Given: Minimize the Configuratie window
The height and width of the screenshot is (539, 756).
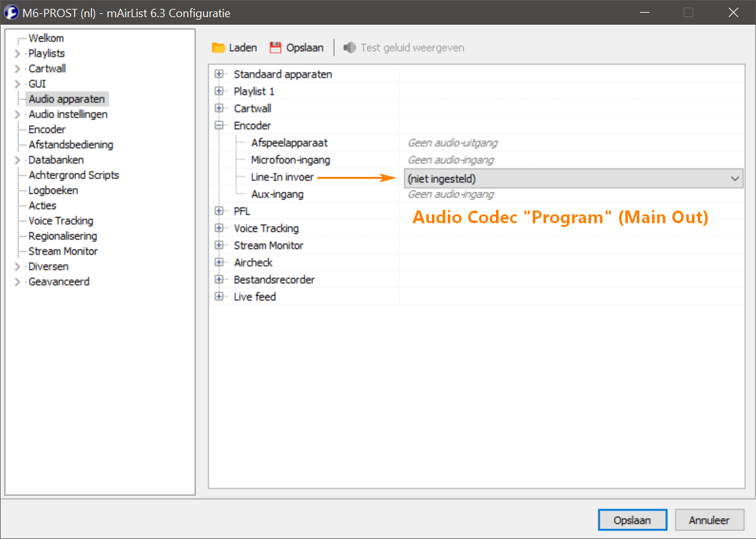Looking at the screenshot, I should coord(644,13).
